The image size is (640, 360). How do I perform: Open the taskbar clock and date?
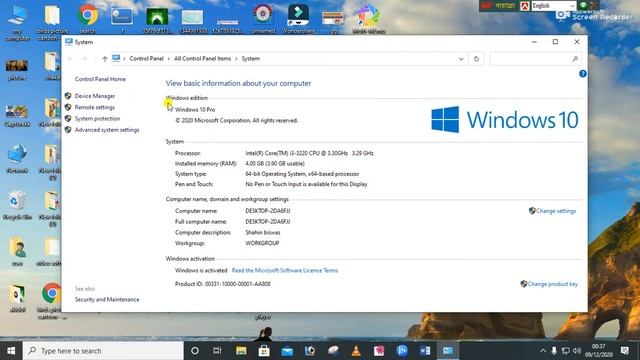[x=598, y=351]
